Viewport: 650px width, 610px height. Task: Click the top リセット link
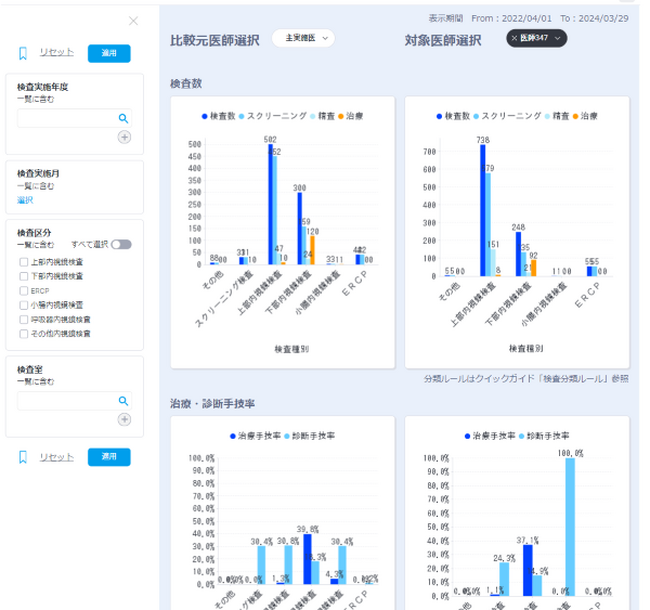point(57,53)
